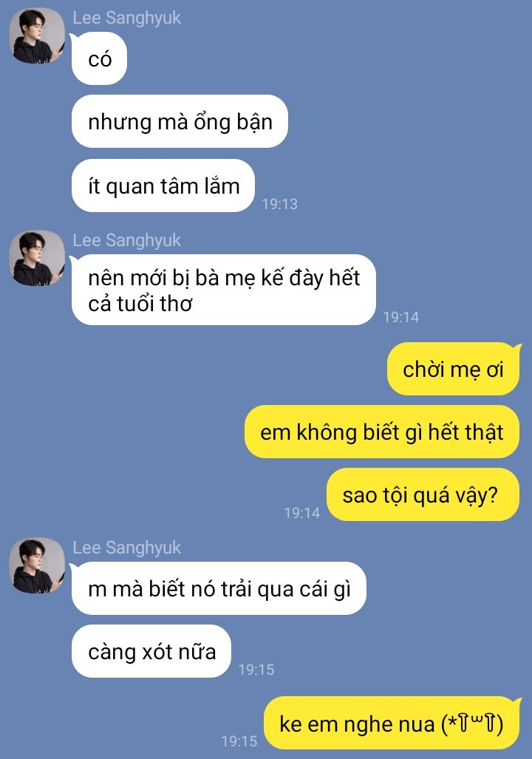
Task: Select the 'sao tội quá vậy?' bubble
Action: click(x=423, y=494)
